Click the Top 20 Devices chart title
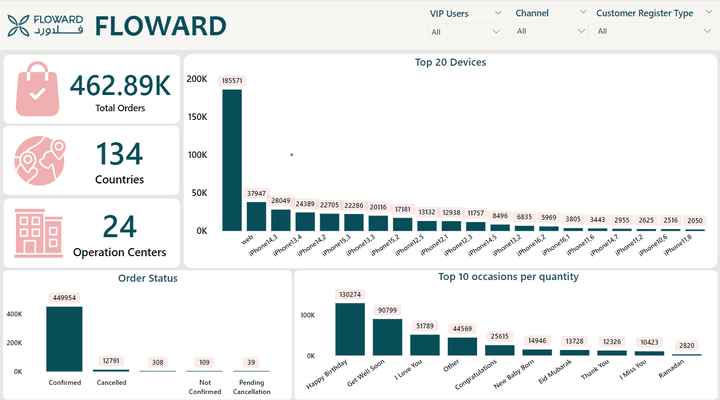Screen dimensions: 720x400 (450, 62)
